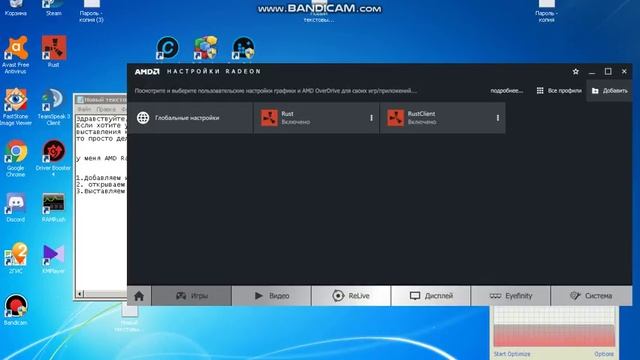
Task: Click Start Optimize in the RAMRush widget
Action: (512, 354)
